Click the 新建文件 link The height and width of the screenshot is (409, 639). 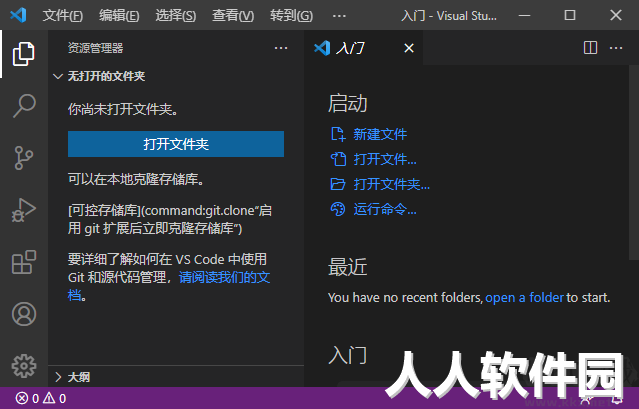click(x=380, y=134)
